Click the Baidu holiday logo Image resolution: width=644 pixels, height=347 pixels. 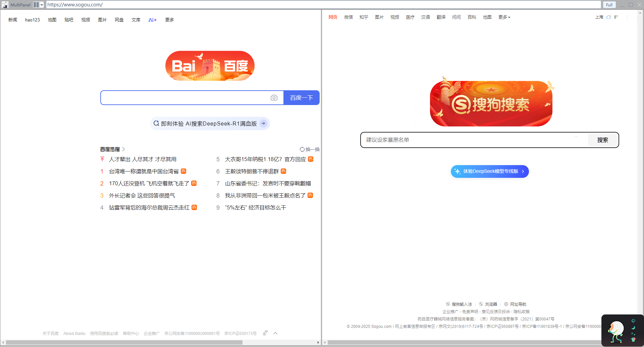point(210,66)
